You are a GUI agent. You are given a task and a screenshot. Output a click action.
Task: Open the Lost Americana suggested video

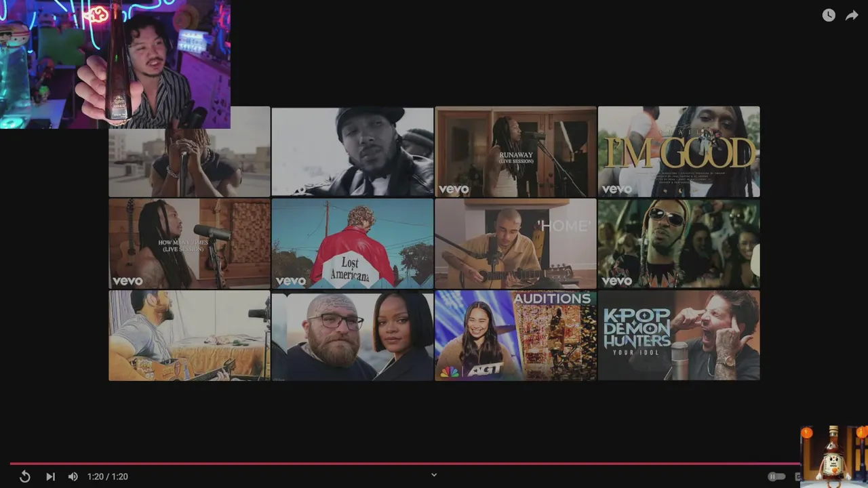tap(353, 243)
